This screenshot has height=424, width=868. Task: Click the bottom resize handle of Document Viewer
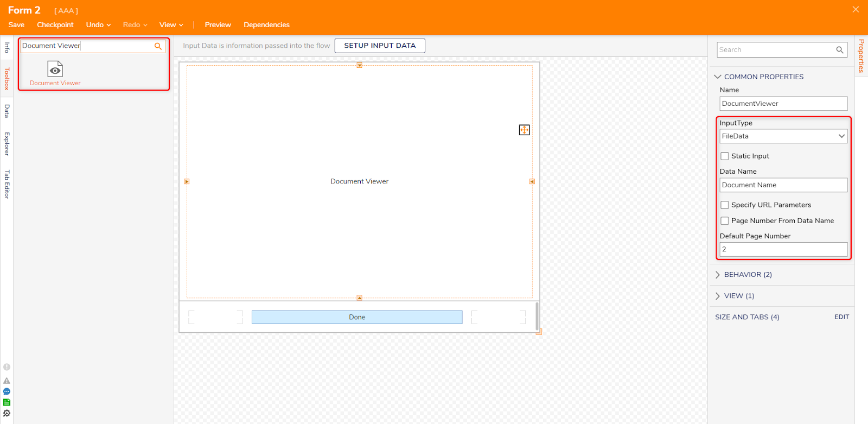click(x=359, y=298)
